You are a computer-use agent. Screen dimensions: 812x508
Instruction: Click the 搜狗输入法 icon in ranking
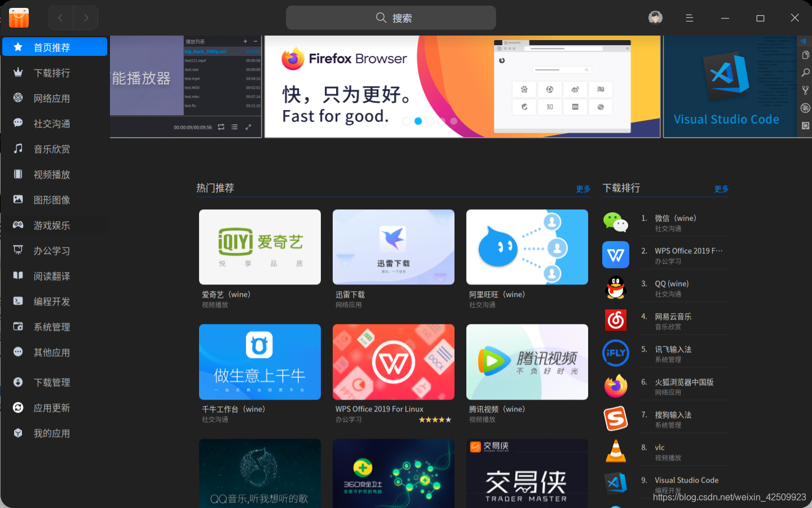(616, 419)
